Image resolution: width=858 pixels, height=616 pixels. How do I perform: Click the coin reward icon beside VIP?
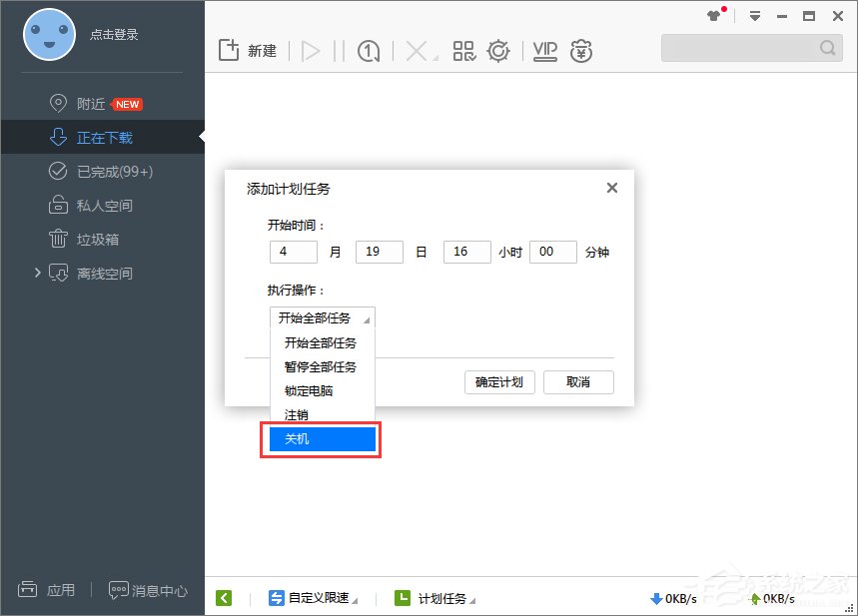(x=581, y=49)
